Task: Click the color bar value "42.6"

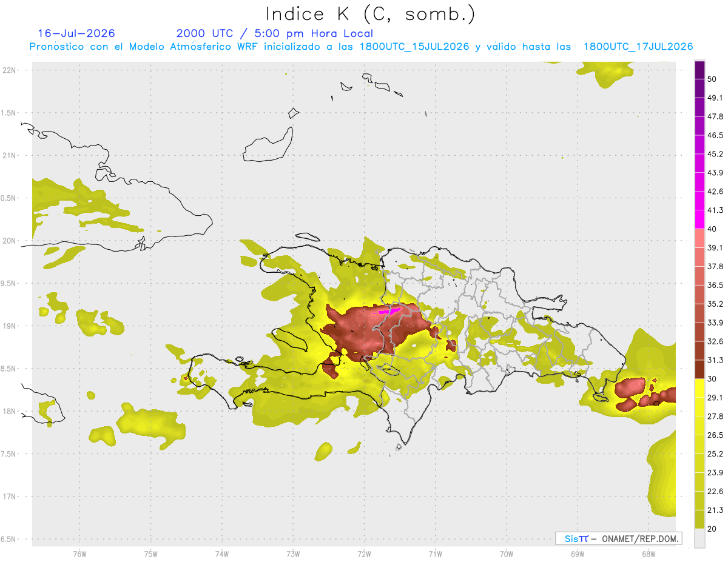Action: [715, 192]
